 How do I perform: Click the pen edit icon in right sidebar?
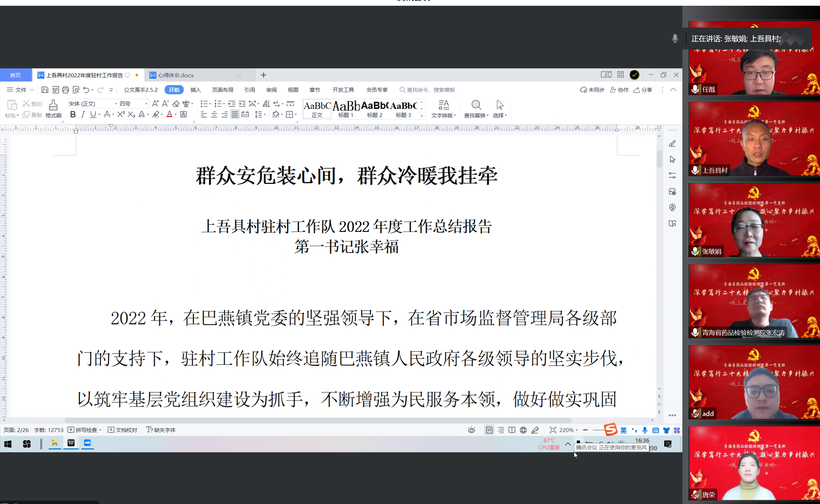click(672, 144)
